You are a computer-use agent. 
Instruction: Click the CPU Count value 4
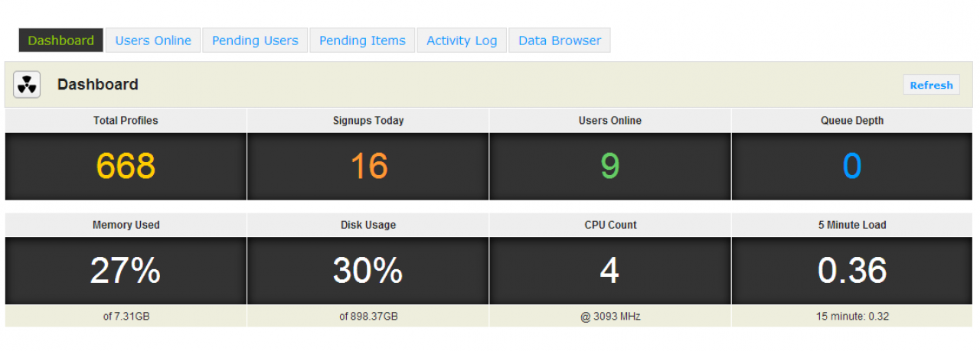pos(610,271)
